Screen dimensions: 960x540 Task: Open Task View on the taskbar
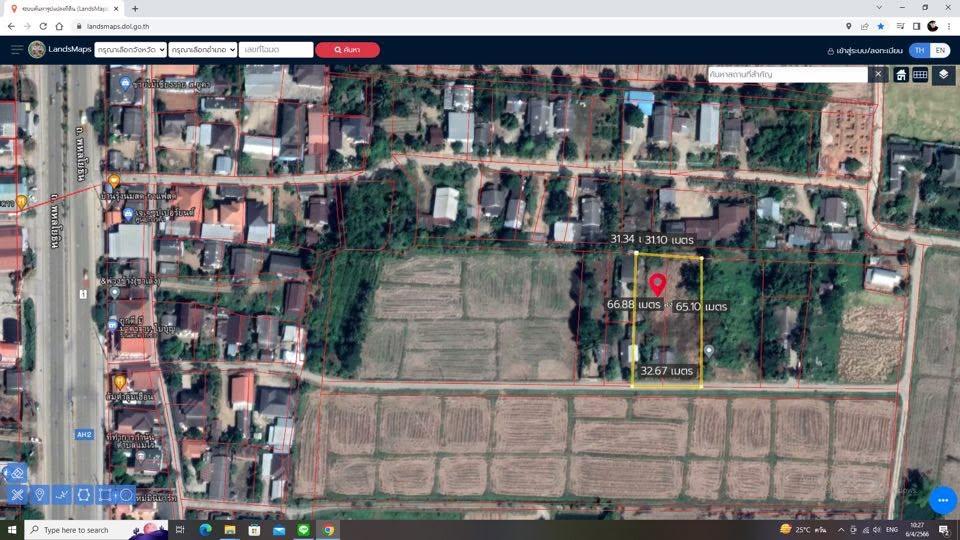coord(180,530)
